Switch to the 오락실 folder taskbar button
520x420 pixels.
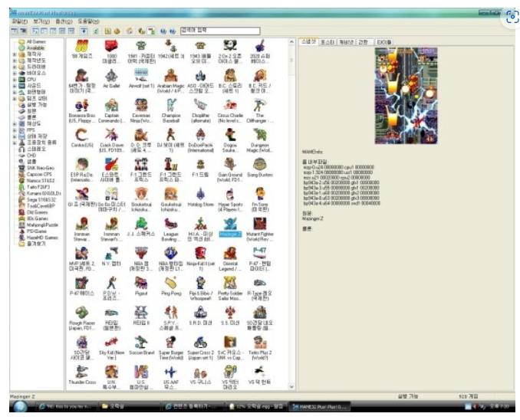pos(128,406)
